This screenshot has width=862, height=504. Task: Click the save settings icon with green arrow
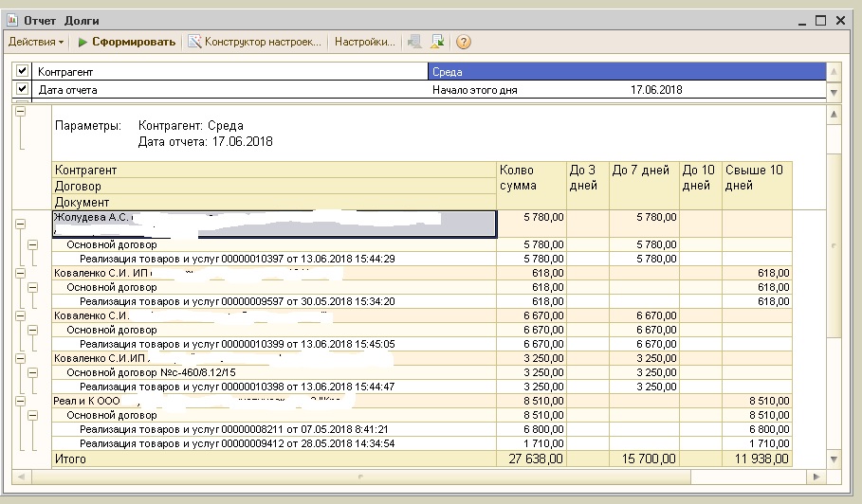(x=437, y=42)
